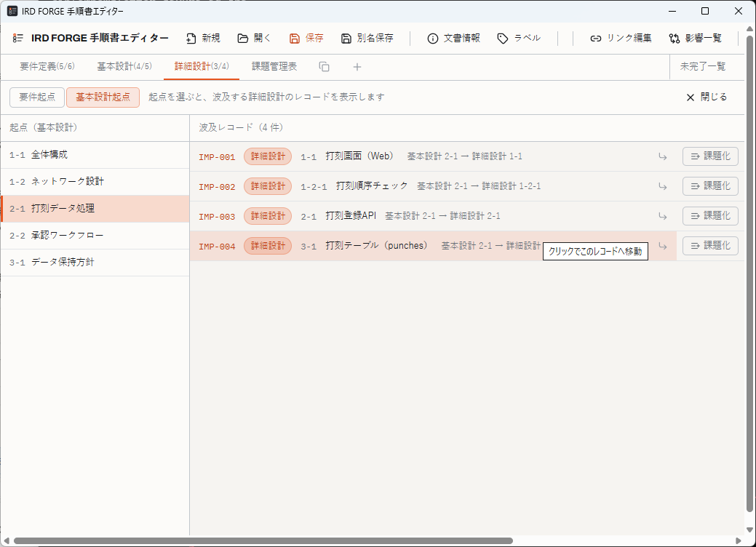Click record title 打刻順序チェック
Image resolution: width=756 pixels, height=547 pixels.
[372, 186]
